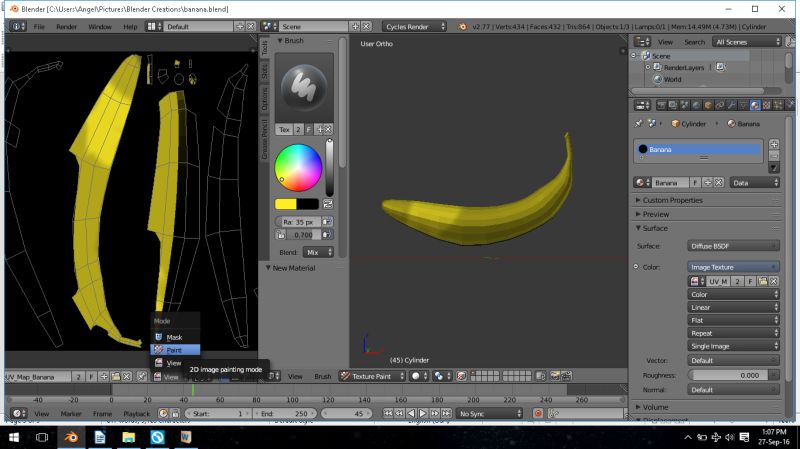The width and height of the screenshot is (800, 449).
Task: Open the Texture Paint mode dropdown
Action: (372, 376)
